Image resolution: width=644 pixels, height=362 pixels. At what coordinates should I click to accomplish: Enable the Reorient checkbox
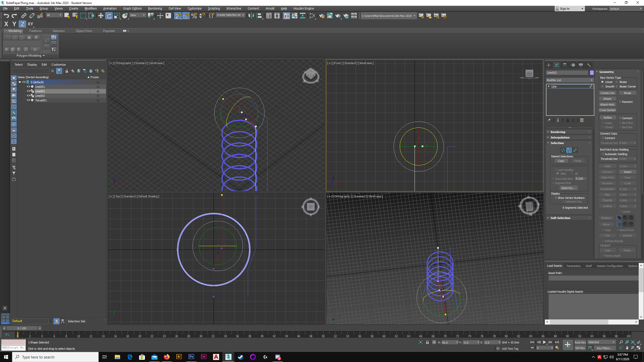coord(620,102)
